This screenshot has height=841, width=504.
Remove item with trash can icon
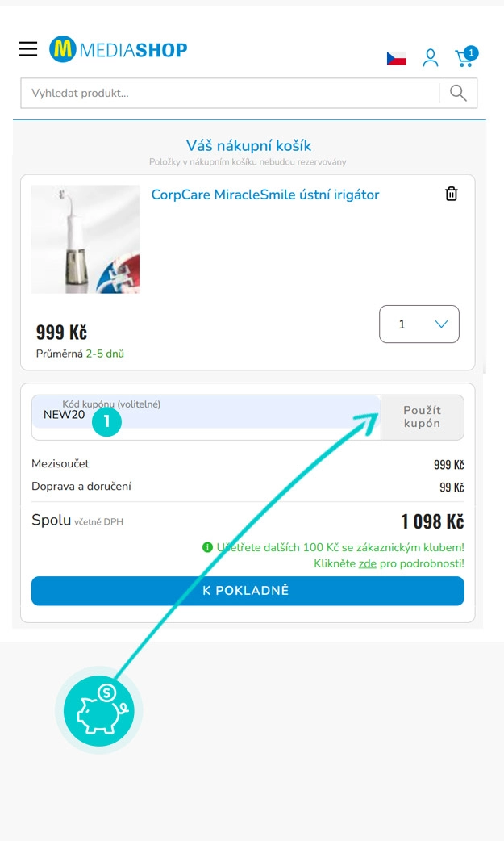point(452,194)
